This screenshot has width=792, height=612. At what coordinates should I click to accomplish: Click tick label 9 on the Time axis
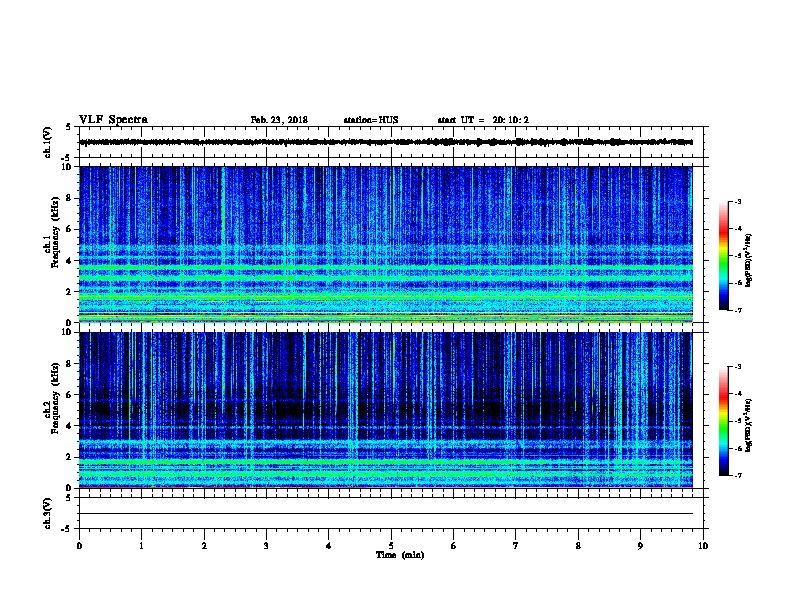pyautogui.click(x=640, y=546)
